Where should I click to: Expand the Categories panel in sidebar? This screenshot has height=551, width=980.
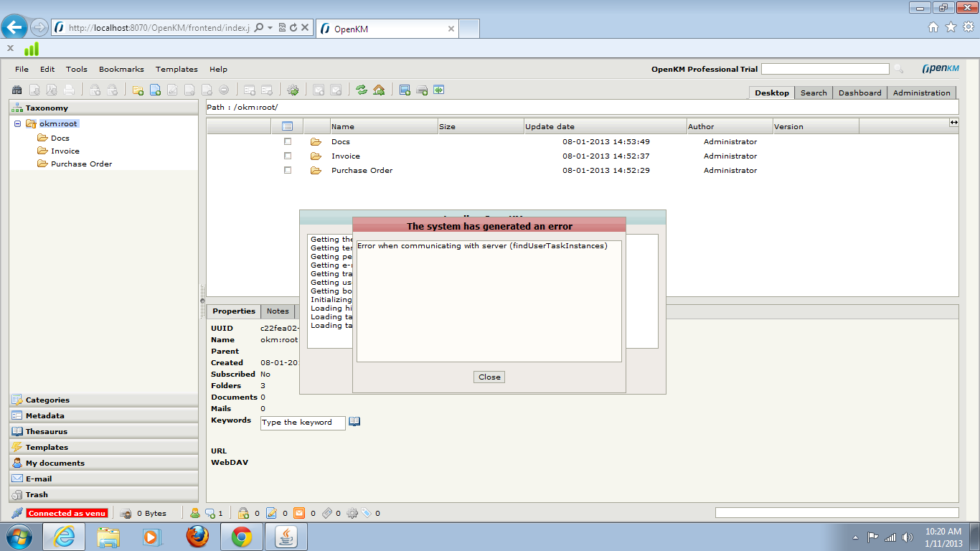[47, 400]
